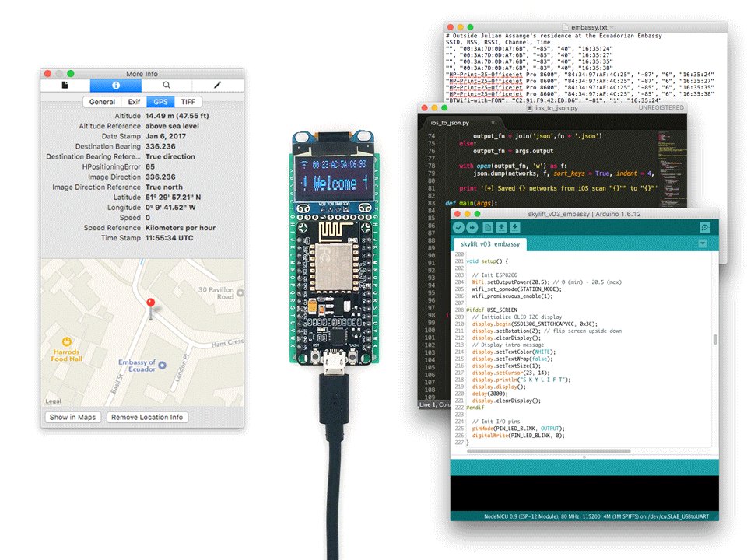
Task: Click the Latitude value 51° 29' 57.21" N
Action: click(173, 197)
